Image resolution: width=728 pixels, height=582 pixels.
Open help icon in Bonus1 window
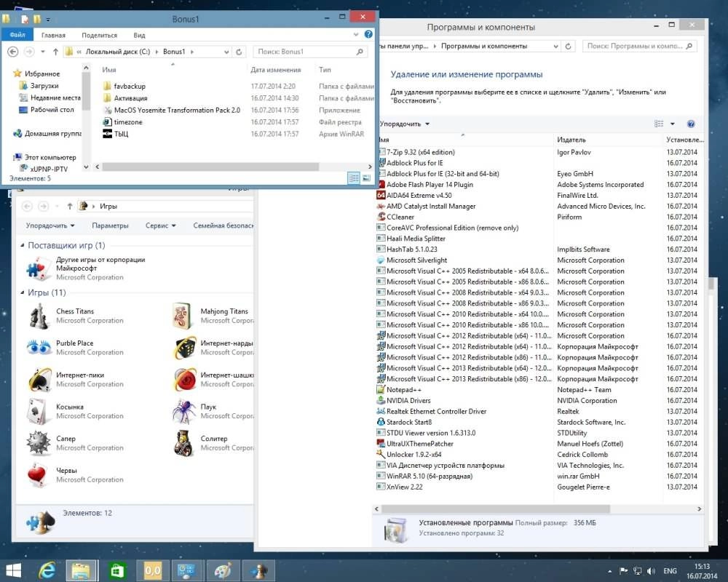pyautogui.click(x=368, y=34)
